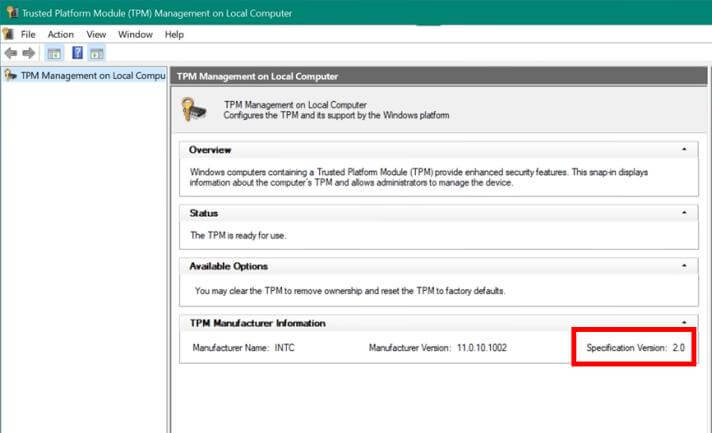Open the Window menu
The image size is (712, 433).
135,34
